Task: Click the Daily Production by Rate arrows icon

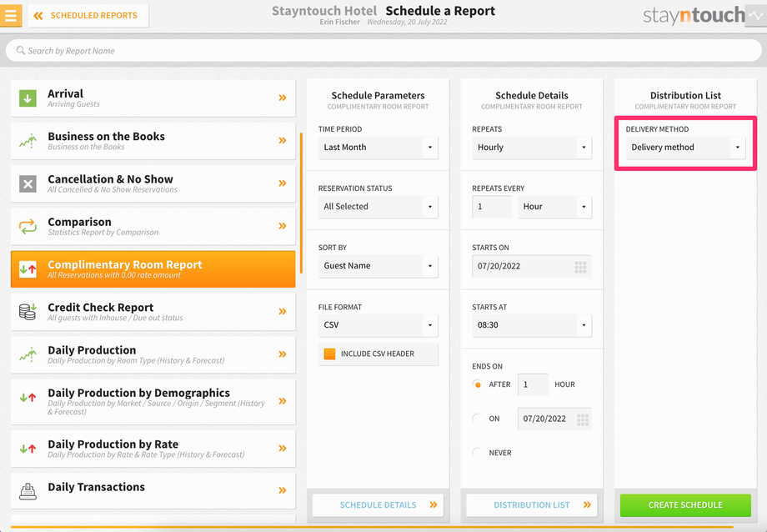Action: [28, 449]
